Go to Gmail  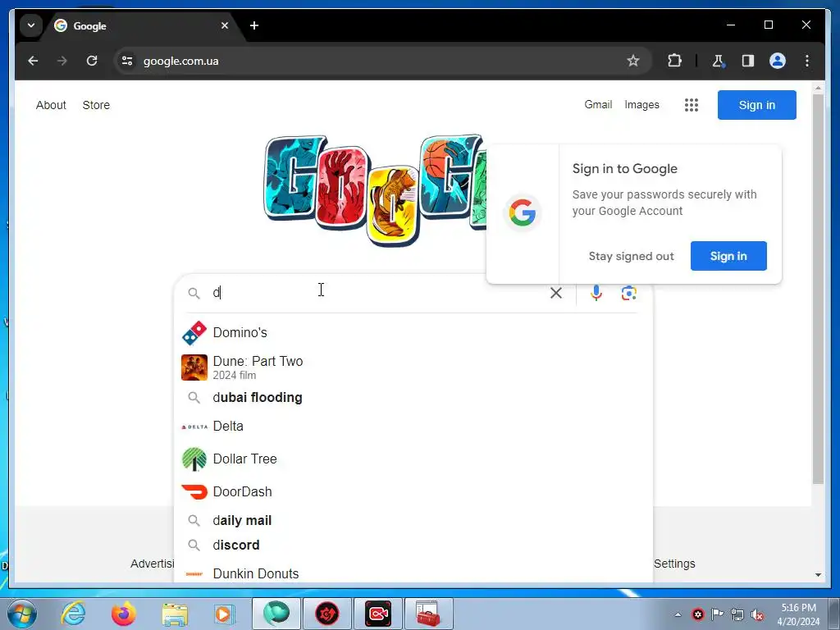pyautogui.click(x=598, y=105)
